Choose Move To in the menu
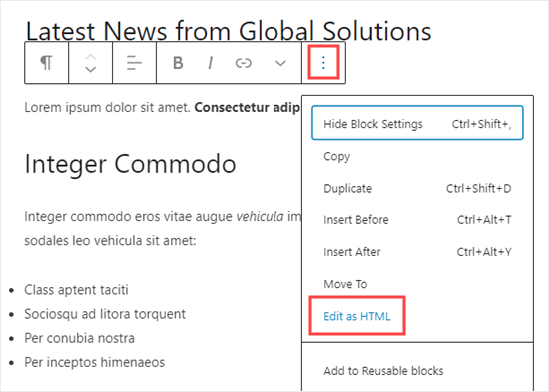 click(417, 284)
